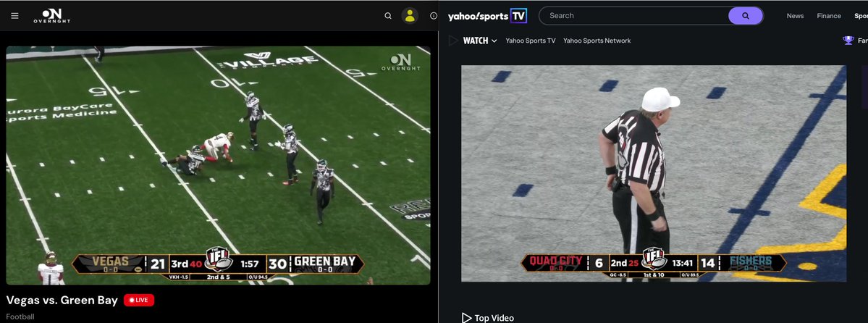Select the Yahoo Sports TV tab

531,41
